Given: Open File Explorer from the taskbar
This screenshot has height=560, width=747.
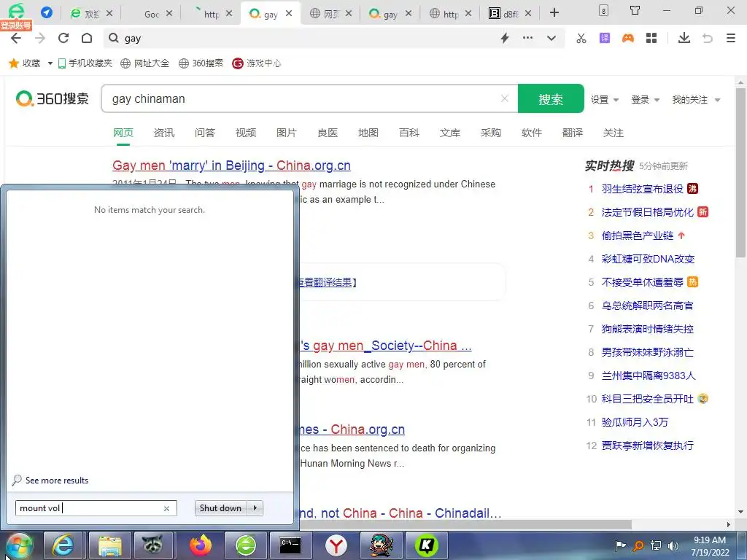Looking at the screenshot, I should click(109, 545).
